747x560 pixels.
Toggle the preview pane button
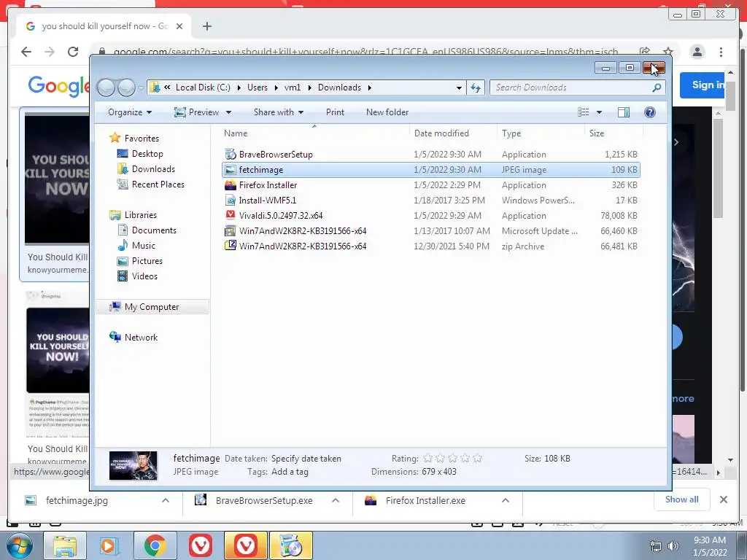tap(623, 112)
